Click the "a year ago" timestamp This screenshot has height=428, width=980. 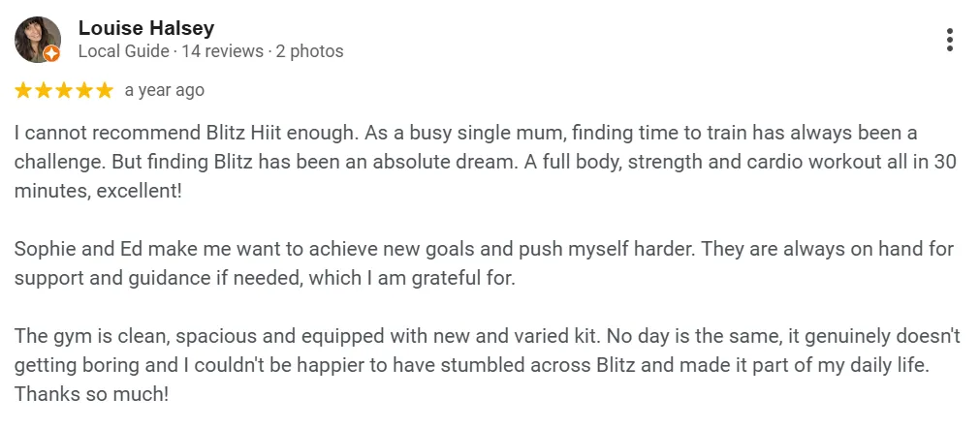click(x=165, y=90)
